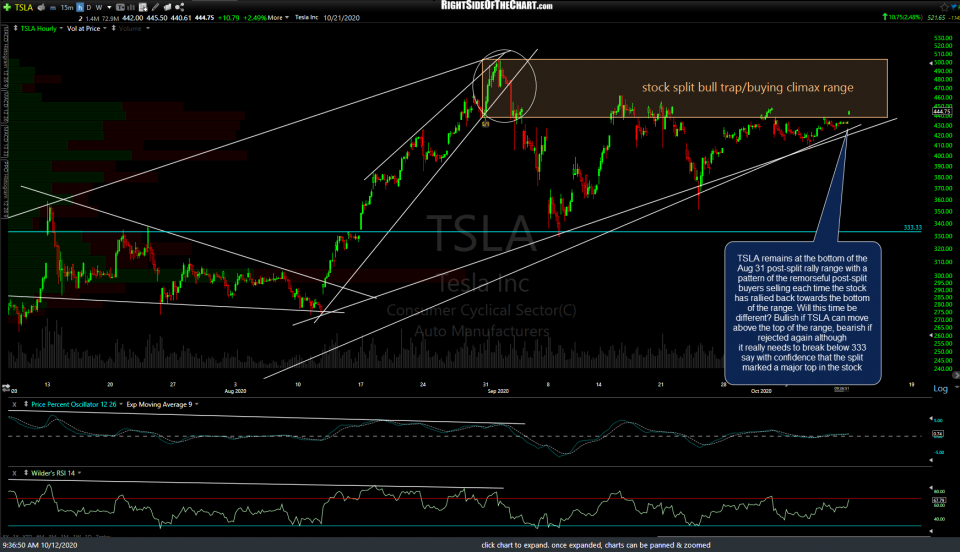Screen dimensions: 960x552
Task: Click the Tesla Inc name in header
Action: [x=307, y=18]
